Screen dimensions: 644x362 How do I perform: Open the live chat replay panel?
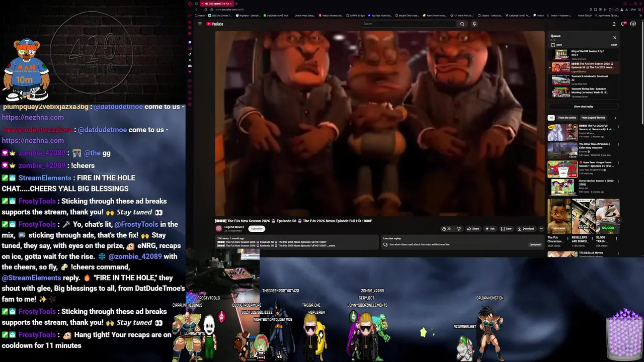[535, 244]
